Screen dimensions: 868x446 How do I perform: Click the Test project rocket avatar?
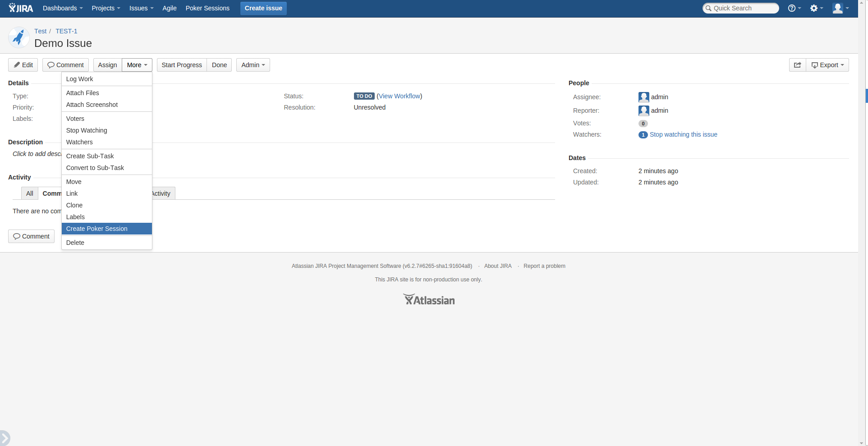pos(19,37)
